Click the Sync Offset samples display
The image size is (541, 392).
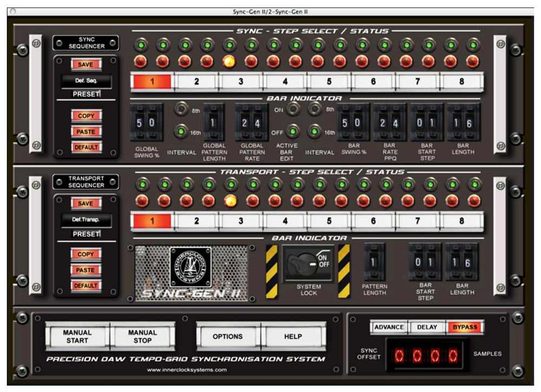click(x=426, y=355)
